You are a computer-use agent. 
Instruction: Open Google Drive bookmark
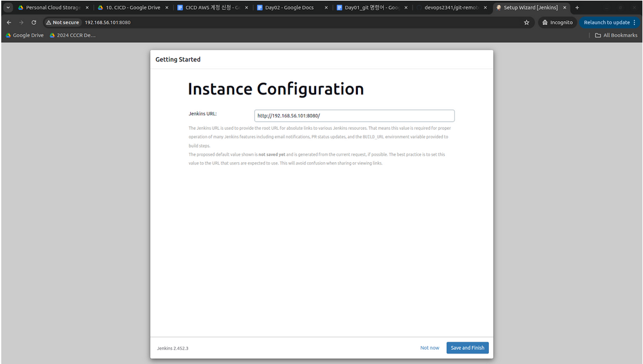point(25,35)
